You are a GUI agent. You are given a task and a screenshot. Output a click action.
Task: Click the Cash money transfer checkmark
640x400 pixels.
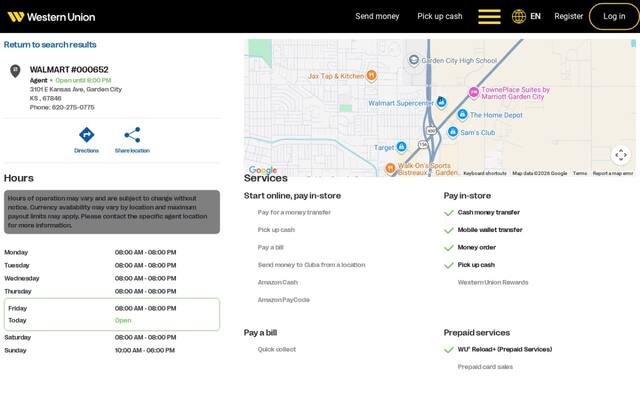coord(449,213)
